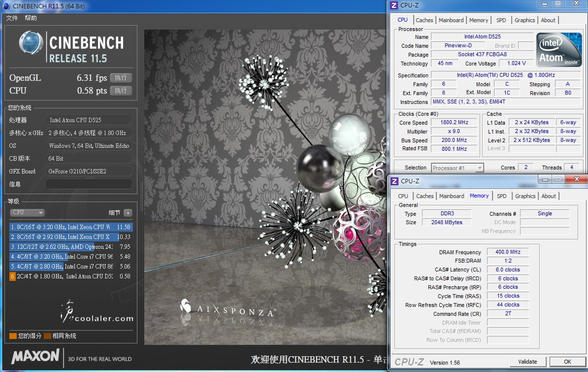
Task: Click lower CPU-Z window Z icon
Action: pos(394,181)
